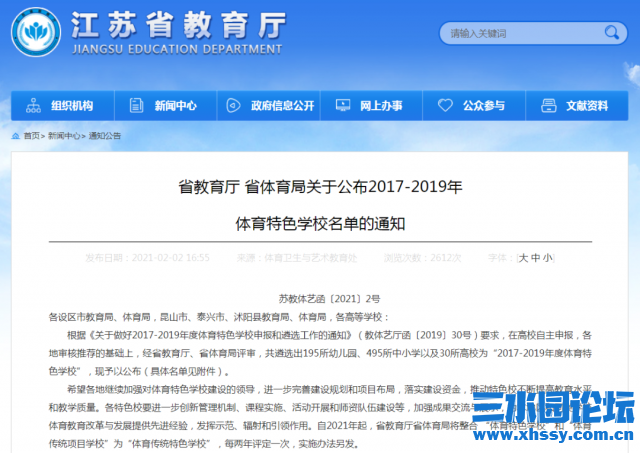
Task: Open 新闻中心 breadcrumb link
Action: click(x=64, y=136)
